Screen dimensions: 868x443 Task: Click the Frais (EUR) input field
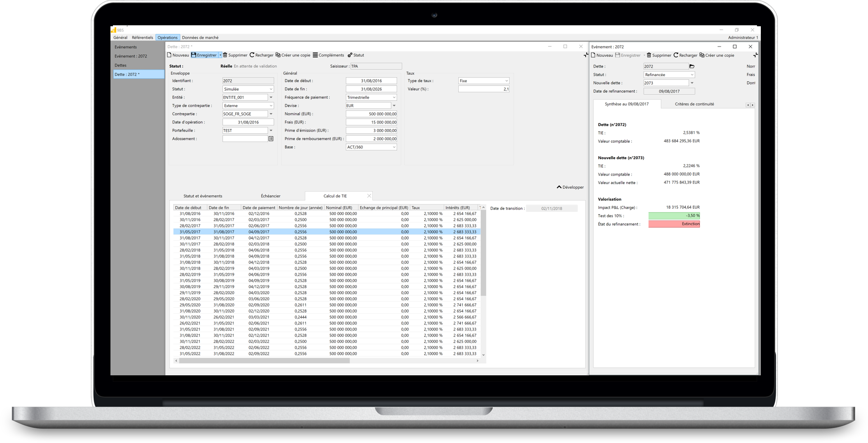[x=371, y=122]
